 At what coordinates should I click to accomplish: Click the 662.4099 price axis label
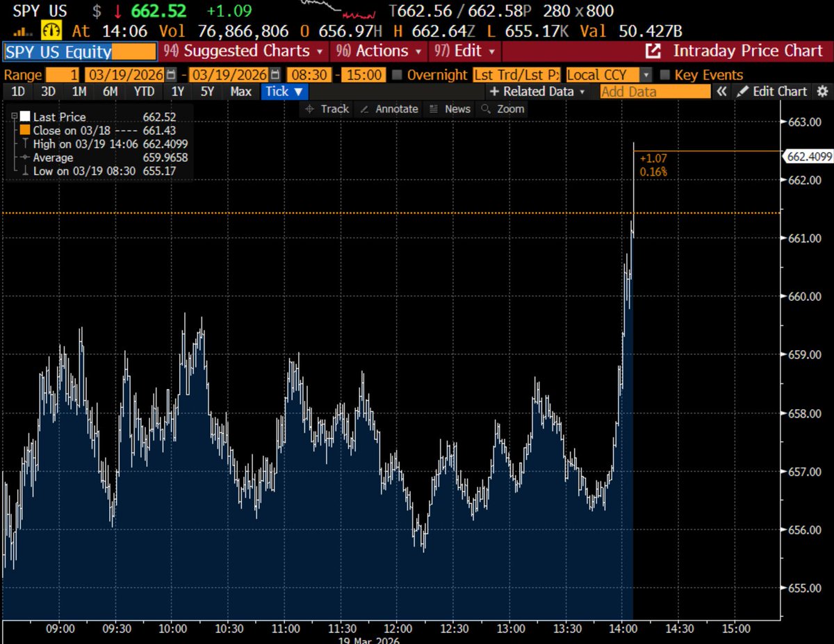pyautogui.click(x=809, y=156)
